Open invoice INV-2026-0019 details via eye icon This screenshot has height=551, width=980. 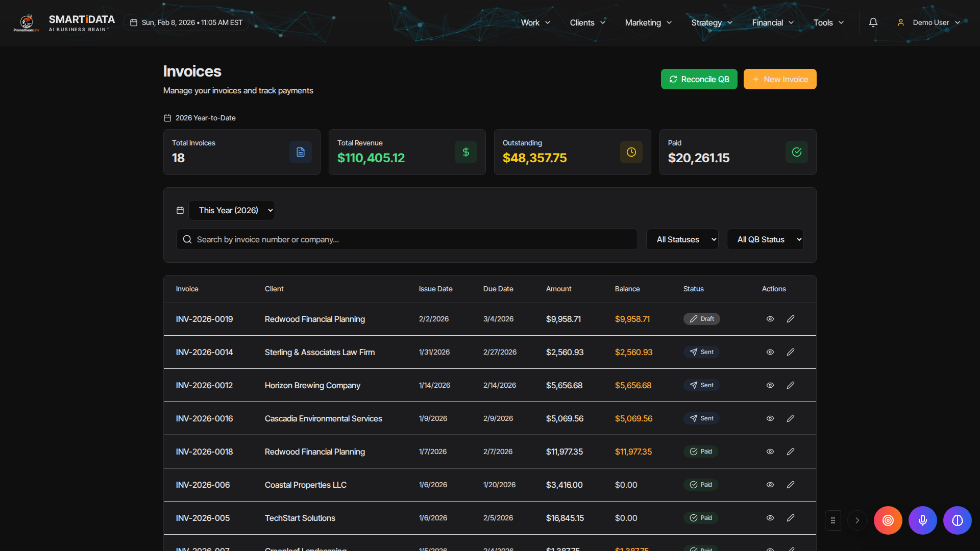coord(770,319)
